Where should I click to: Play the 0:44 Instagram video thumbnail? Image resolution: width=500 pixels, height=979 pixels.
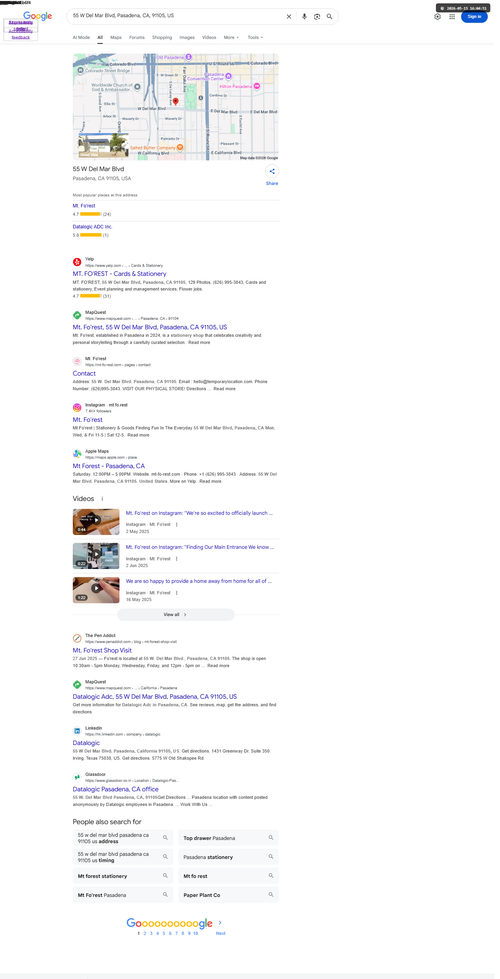[x=96, y=522]
